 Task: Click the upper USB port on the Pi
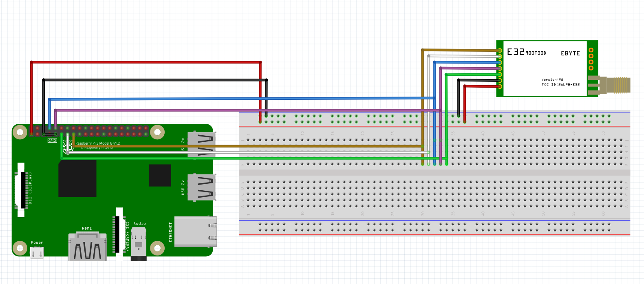point(201,144)
